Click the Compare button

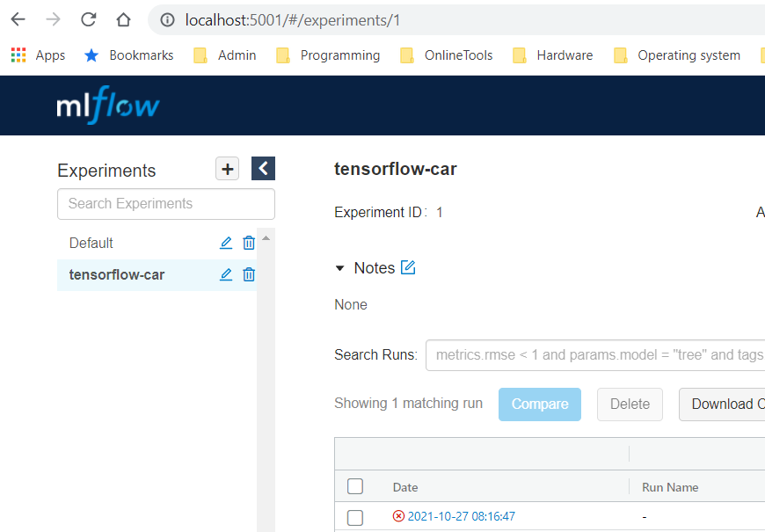pos(539,404)
